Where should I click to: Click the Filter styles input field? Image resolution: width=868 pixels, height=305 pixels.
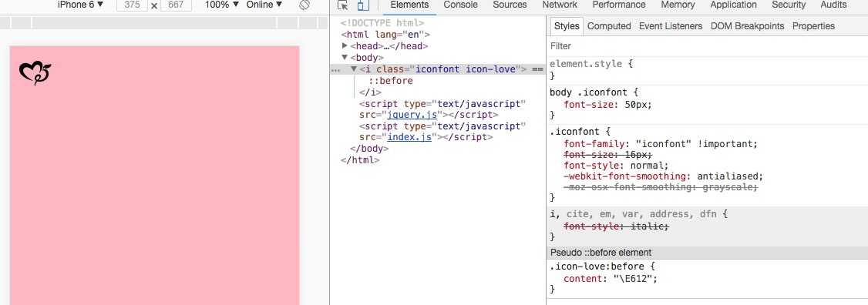click(x=707, y=46)
